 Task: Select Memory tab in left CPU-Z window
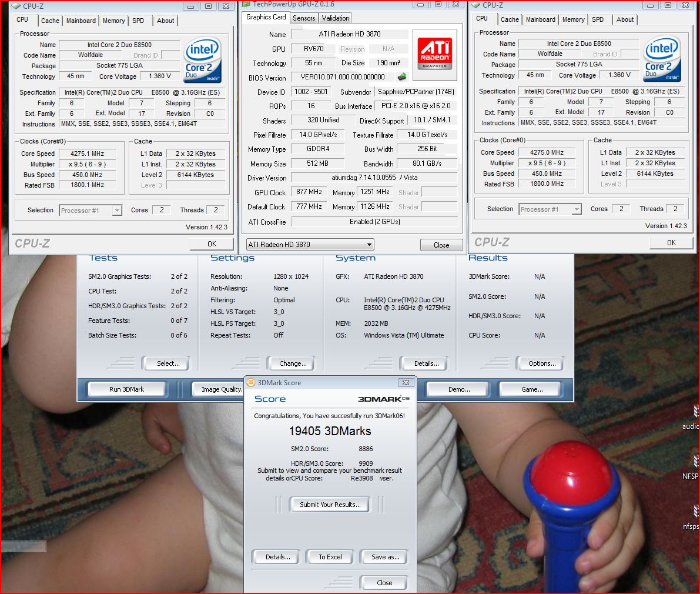click(114, 21)
